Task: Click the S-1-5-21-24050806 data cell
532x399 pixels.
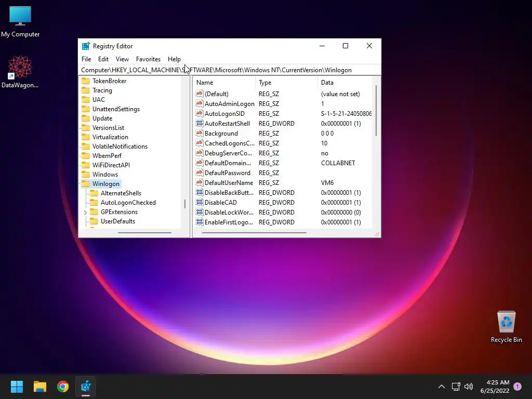Action: (x=346, y=114)
